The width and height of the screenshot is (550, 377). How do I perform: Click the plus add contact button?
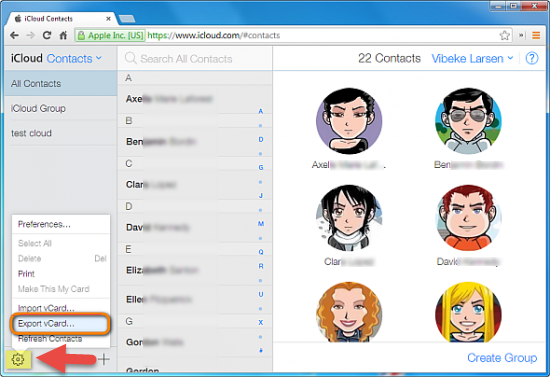tap(104, 359)
